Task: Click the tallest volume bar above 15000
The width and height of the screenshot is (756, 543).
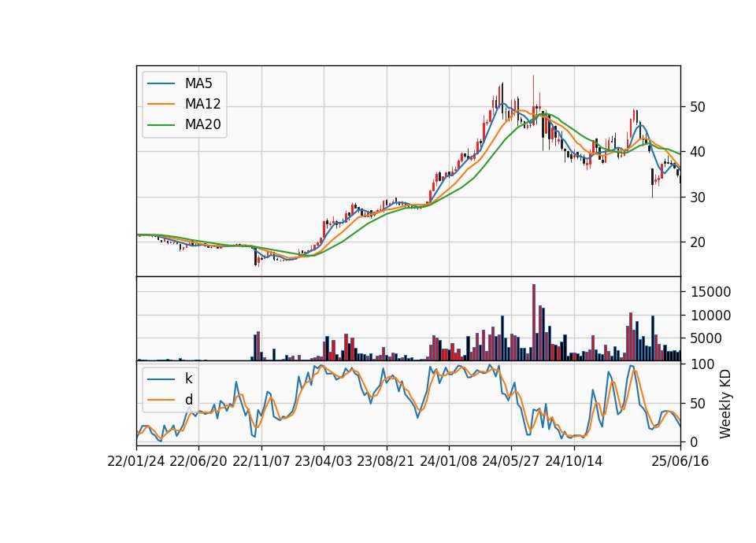Action: coord(534,323)
